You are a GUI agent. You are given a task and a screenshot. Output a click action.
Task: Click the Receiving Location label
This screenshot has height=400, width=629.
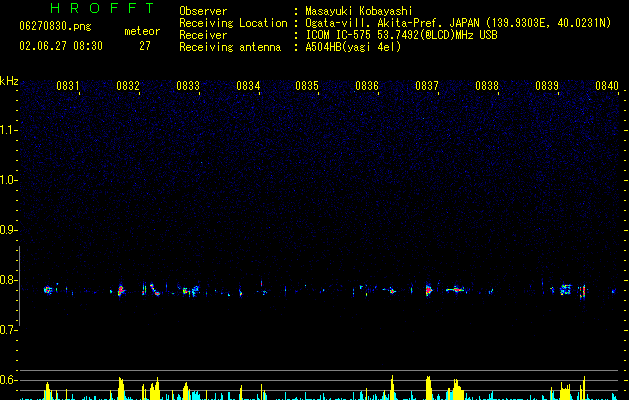233,23
